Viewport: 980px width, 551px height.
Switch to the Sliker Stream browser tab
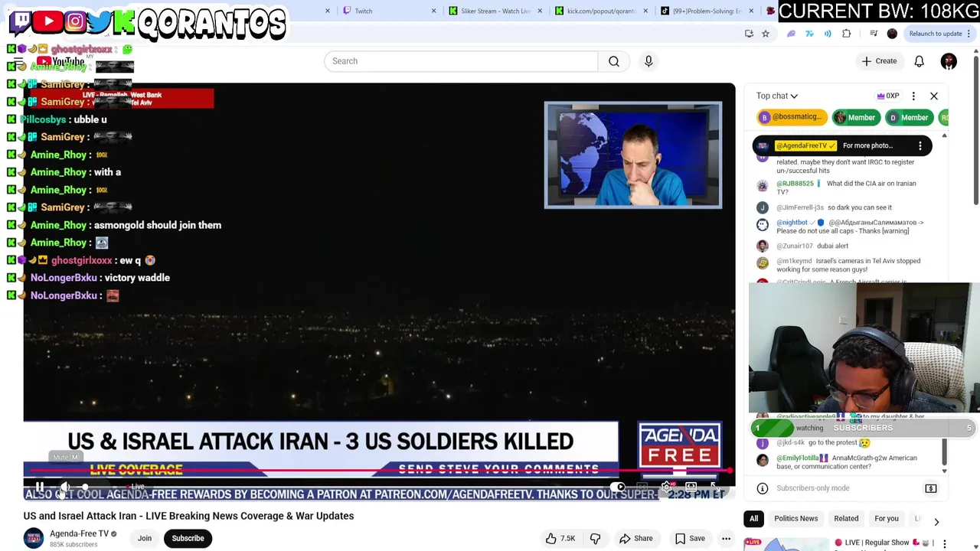coord(495,11)
